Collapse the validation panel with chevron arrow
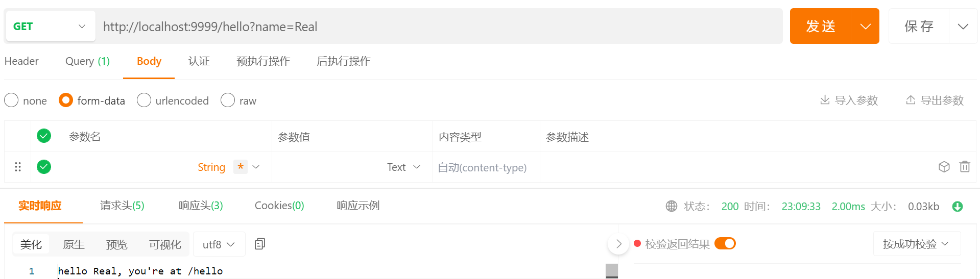 [x=618, y=244]
